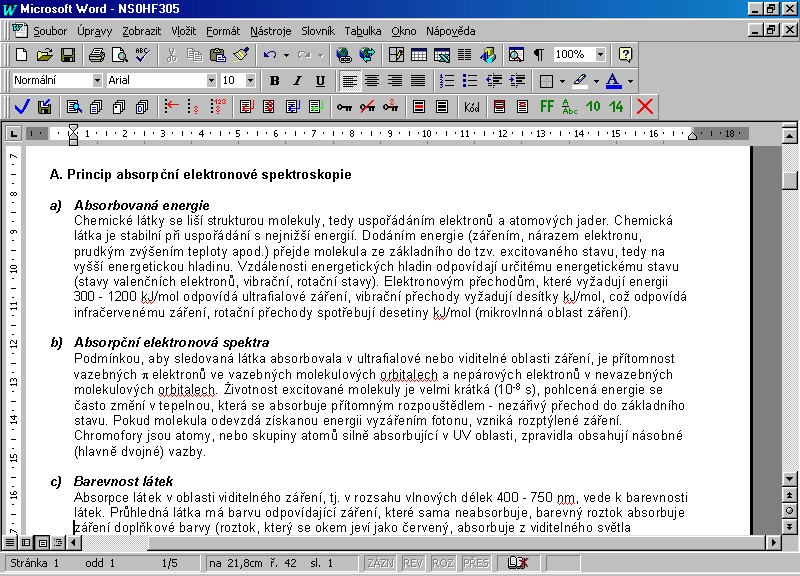Open the Formát menu
800x576 pixels.
click(x=223, y=31)
